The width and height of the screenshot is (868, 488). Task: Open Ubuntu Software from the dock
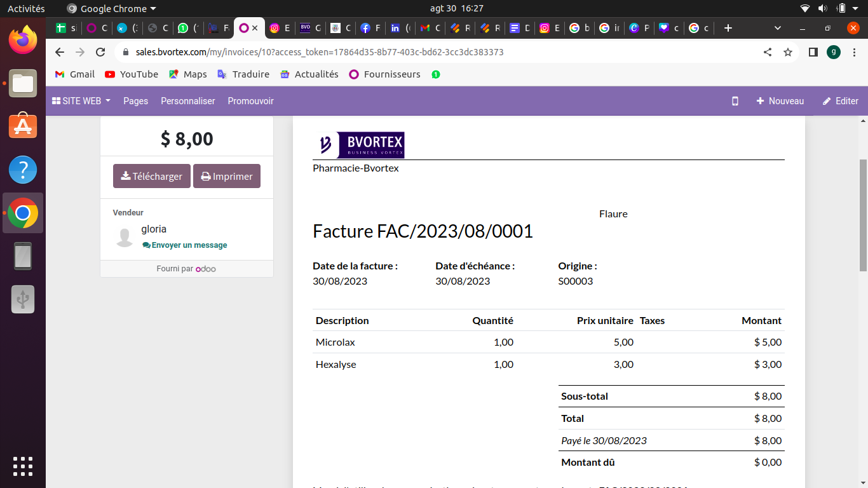pyautogui.click(x=23, y=126)
